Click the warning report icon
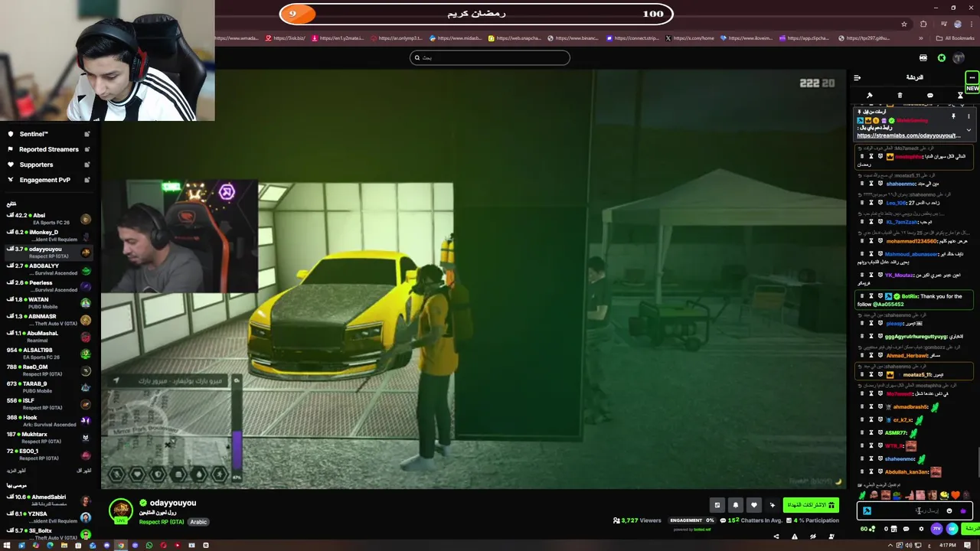 pyautogui.click(x=795, y=536)
